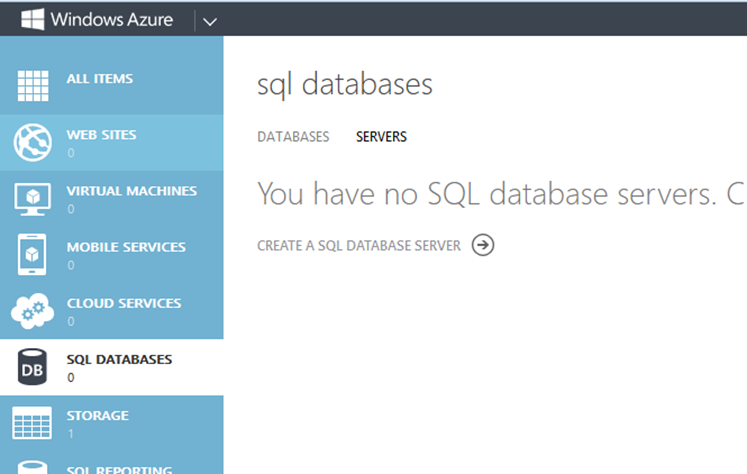The image size is (747, 474).
Task: Click the Virtual Machines monitor icon
Action: coord(32,199)
